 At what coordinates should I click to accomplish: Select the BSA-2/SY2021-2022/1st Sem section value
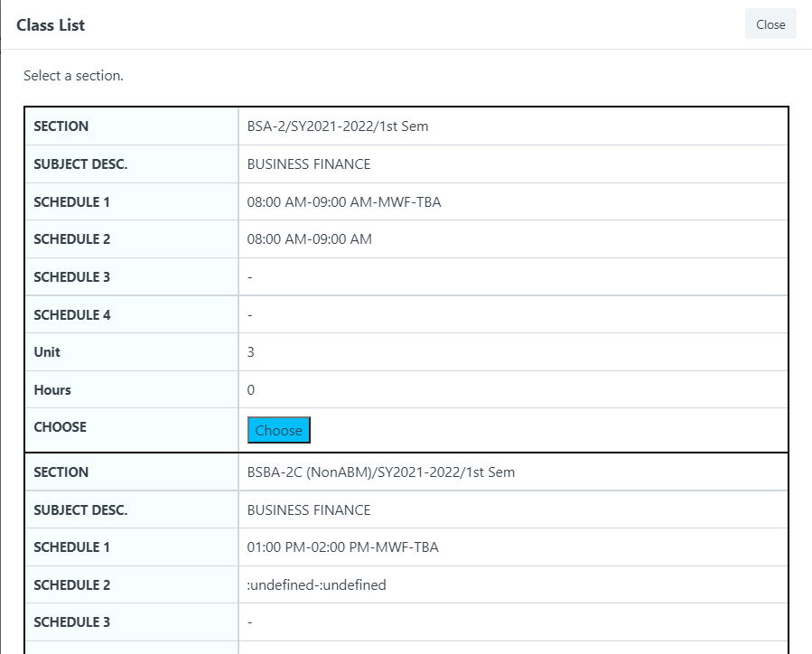[338, 126]
